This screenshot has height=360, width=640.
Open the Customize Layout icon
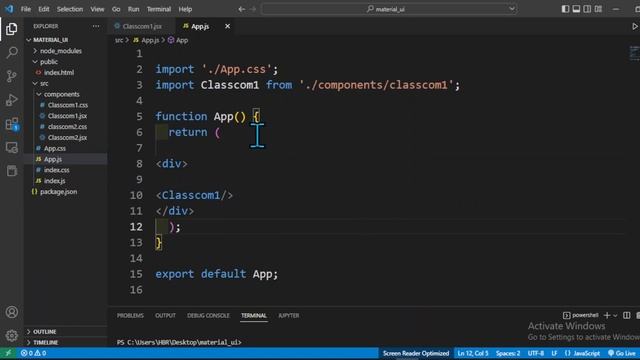(598, 9)
